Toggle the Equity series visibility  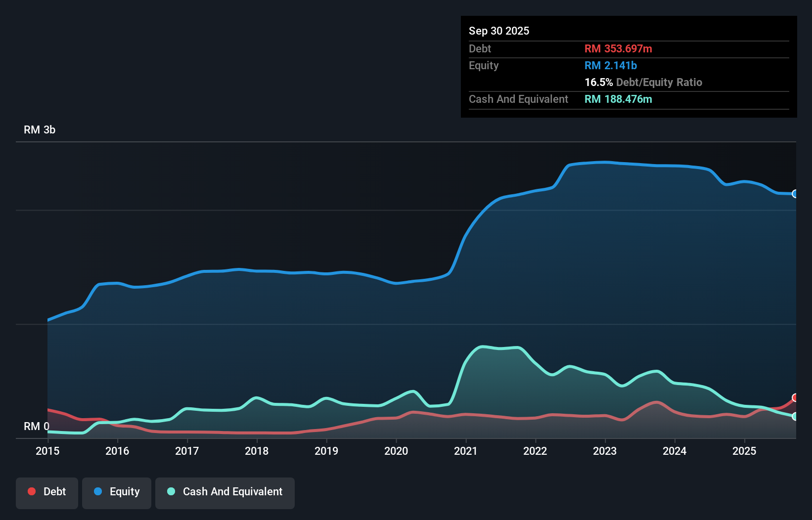point(116,491)
